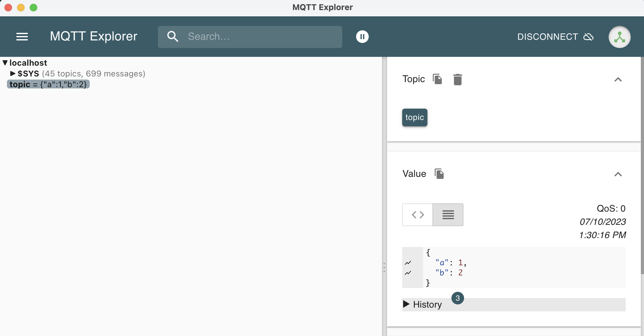Click the macOS yellow minimize button
The width and height of the screenshot is (644, 336).
coord(21,7)
